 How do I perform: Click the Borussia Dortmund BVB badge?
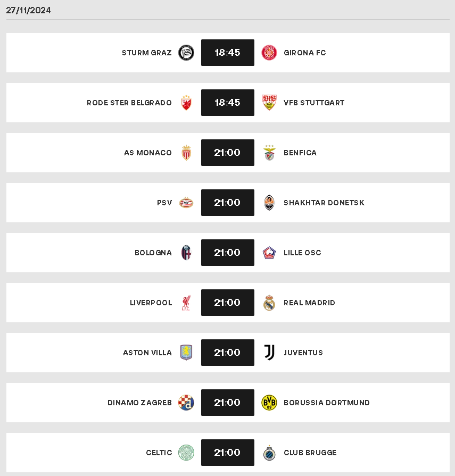click(269, 403)
